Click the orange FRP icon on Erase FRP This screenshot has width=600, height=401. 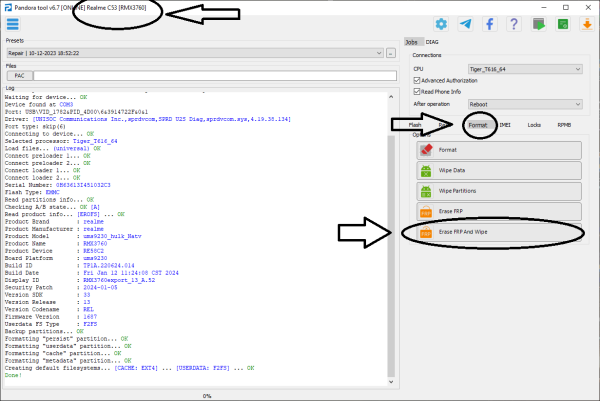[x=426, y=211]
